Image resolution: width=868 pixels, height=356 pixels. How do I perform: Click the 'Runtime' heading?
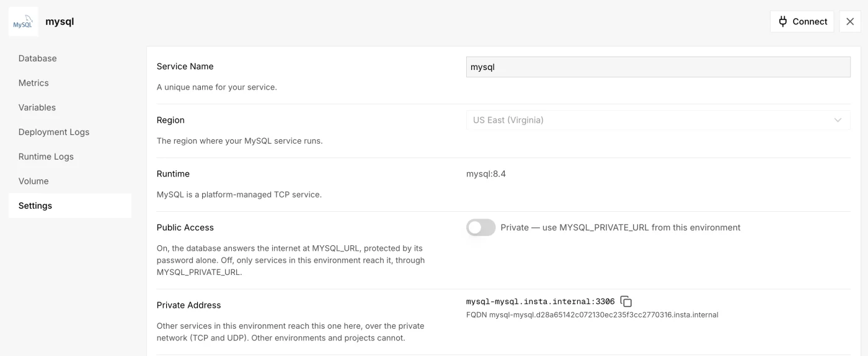tap(173, 174)
